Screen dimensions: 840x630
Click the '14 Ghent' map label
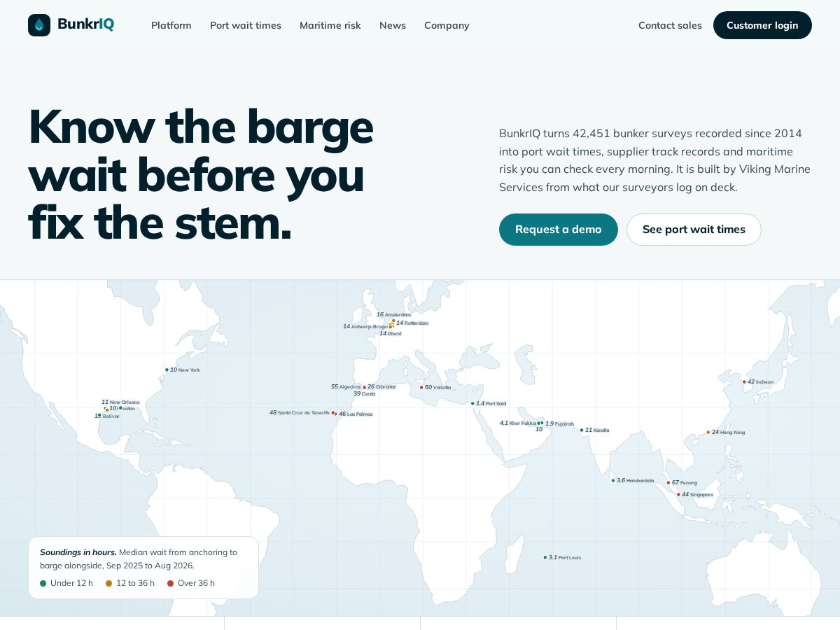pyautogui.click(x=391, y=333)
